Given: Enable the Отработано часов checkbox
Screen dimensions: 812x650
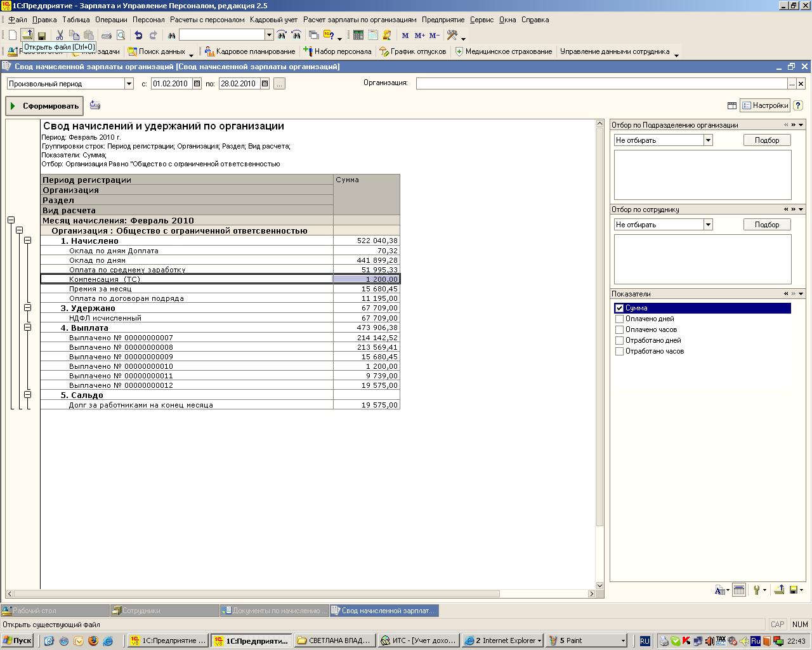Looking at the screenshot, I should click(620, 352).
